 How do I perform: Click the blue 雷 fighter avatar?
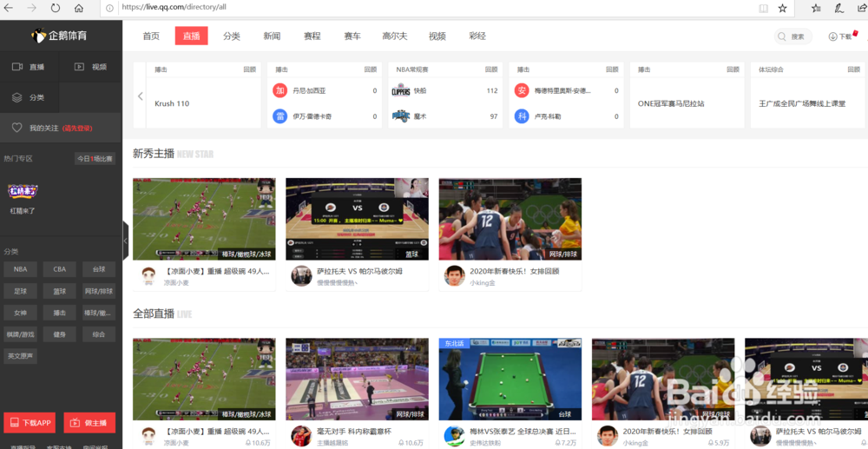tap(280, 116)
